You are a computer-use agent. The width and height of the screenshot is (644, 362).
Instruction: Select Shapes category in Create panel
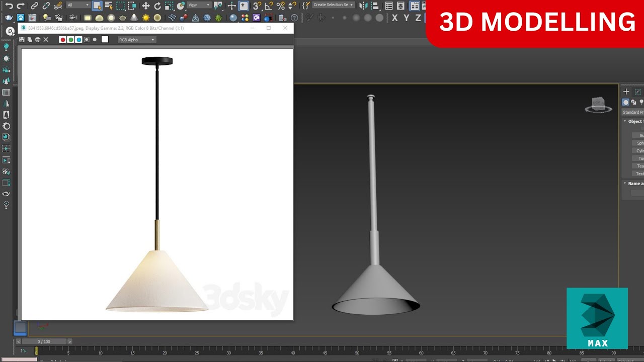[634, 102]
